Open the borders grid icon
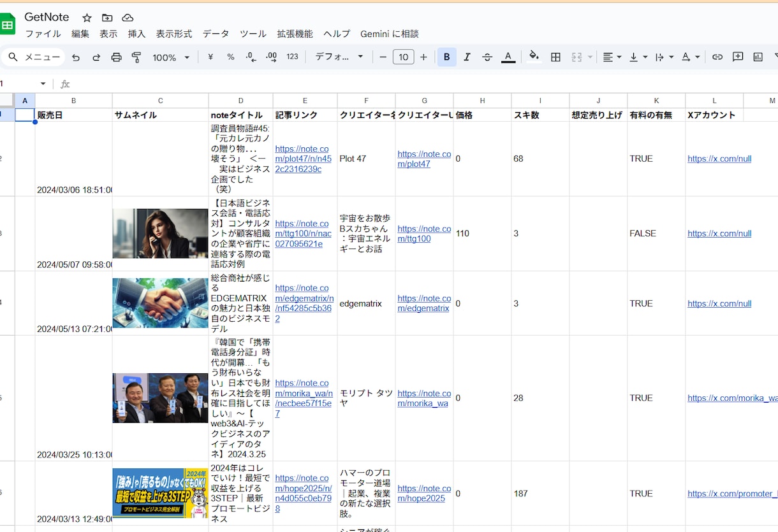 (556, 57)
